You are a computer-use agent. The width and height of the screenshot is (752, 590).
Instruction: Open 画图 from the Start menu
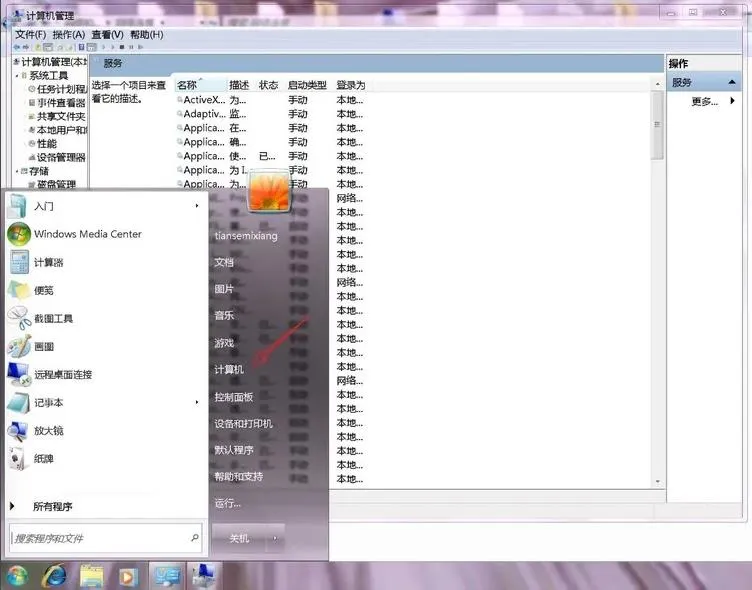pos(106,346)
